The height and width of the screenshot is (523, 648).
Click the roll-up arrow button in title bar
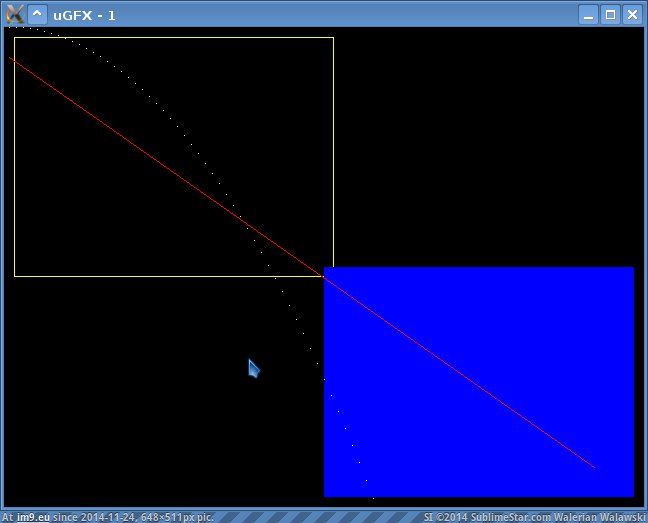(37, 14)
